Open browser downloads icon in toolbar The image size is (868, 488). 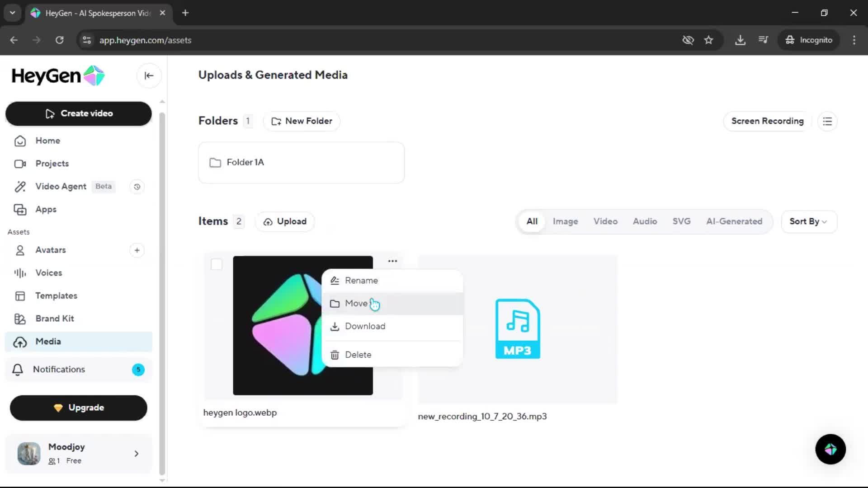point(740,40)
